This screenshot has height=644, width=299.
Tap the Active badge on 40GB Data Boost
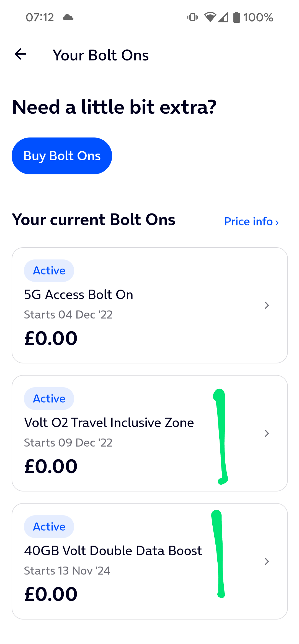49,526
